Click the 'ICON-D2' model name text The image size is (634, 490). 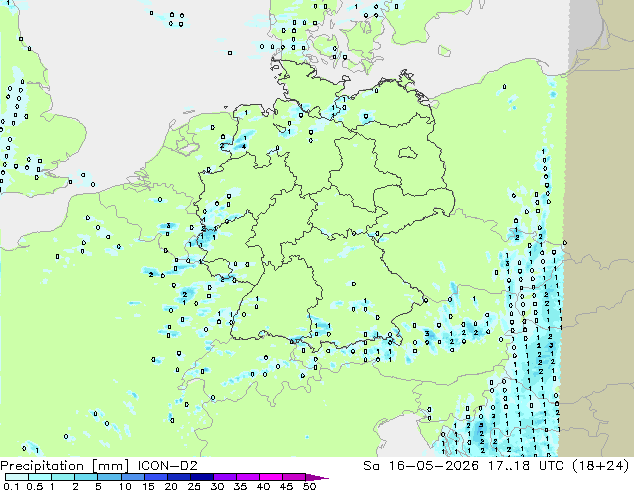[167, 466]
